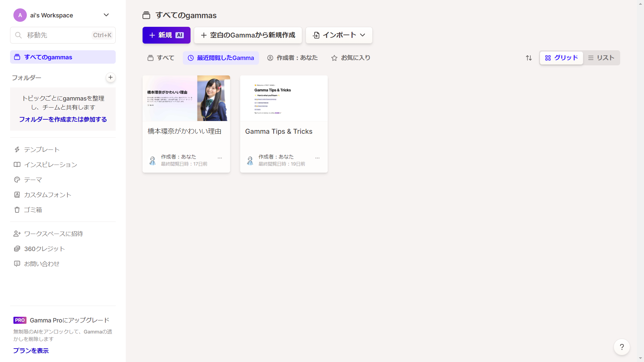Add a new folder with plus icon
The width and height of the screenshot is (644, 362).
tap(110, 77)
